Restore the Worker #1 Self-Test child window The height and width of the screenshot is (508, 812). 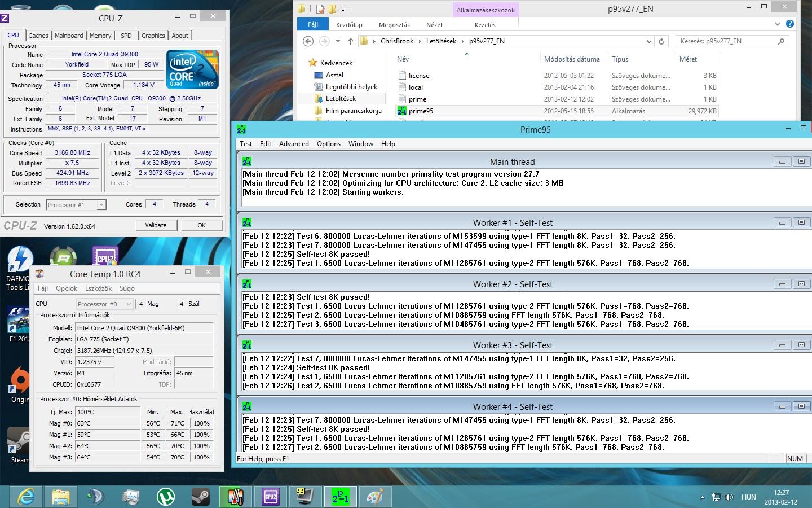pos(801,223)
